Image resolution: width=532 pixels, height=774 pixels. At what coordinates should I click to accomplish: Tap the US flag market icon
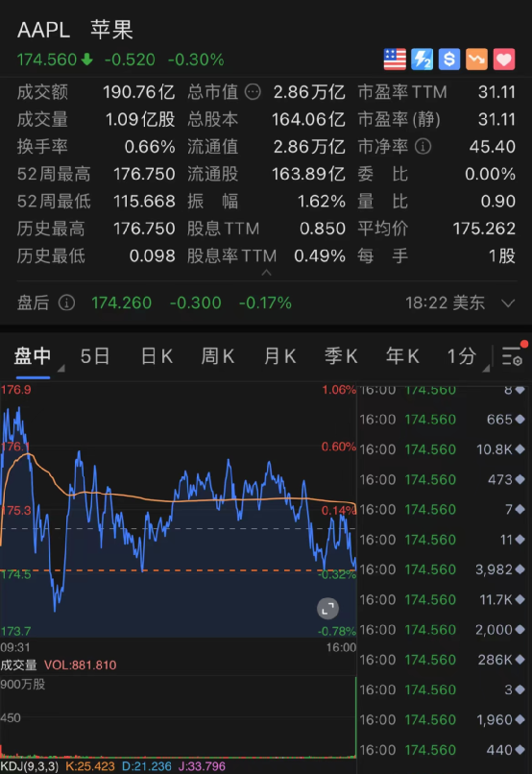pyautogui.click(x=395, y=60)
